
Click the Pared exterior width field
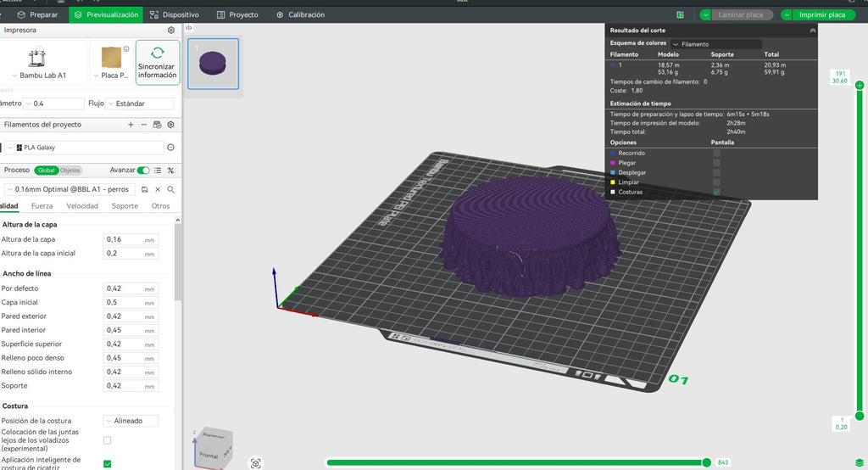131,316
